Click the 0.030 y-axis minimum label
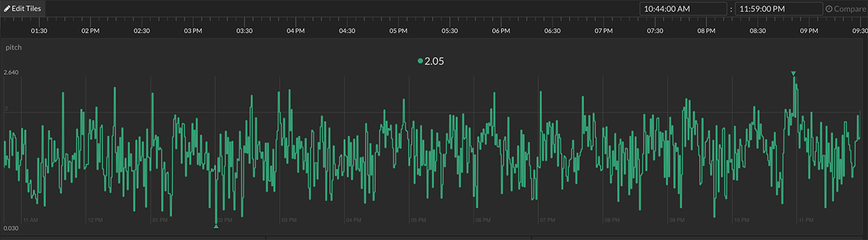This screenshot has width=868, height=240. coord(11,228)
